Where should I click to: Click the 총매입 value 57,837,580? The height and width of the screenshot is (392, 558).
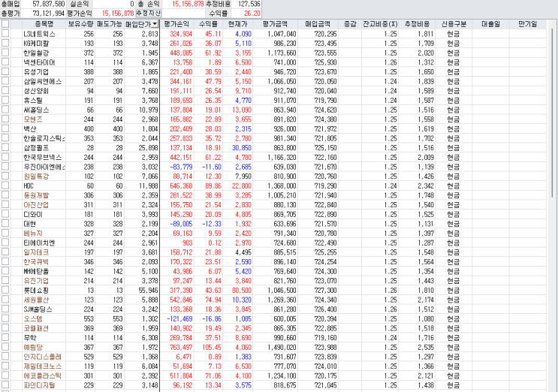pyautogui.click(x=48, y=4)
